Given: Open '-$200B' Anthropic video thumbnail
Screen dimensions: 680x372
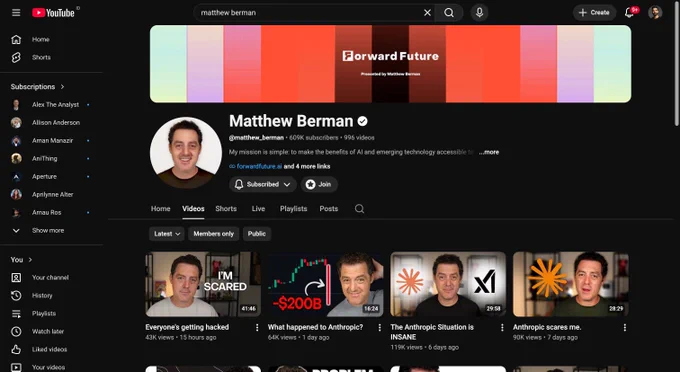Looking at the screenshot, I should click(x=326, y=284).
